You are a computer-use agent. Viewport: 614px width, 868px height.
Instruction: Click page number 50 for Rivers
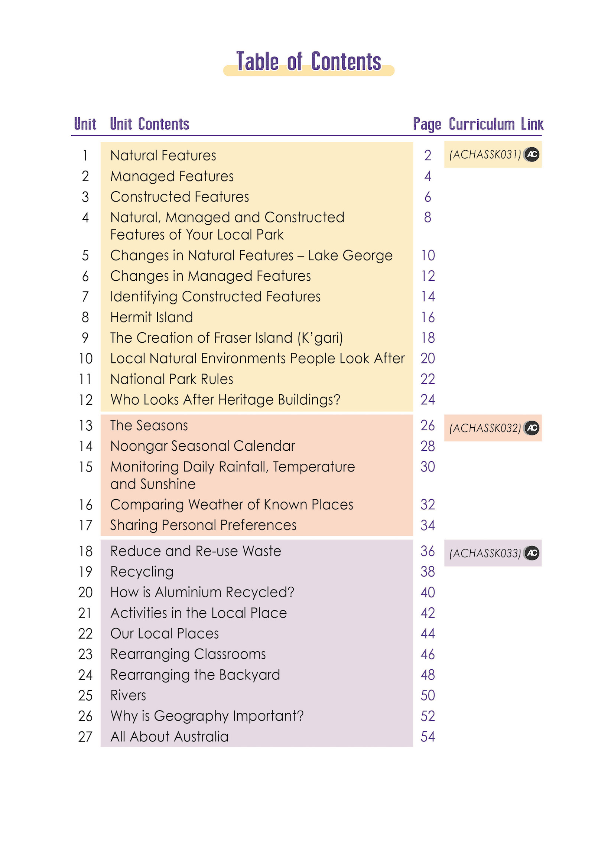(428, 695)
